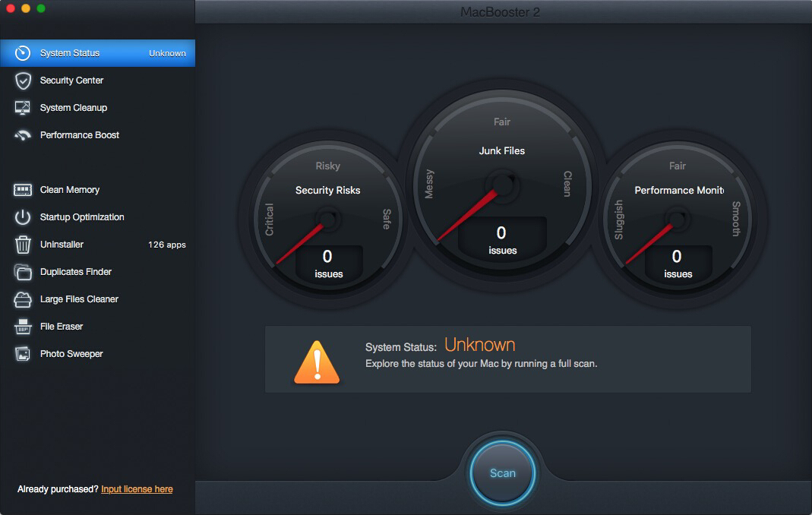This screenshot has height=515, width=812.
Task: Click the orange warning triangle icon
Action: point(317,362)
